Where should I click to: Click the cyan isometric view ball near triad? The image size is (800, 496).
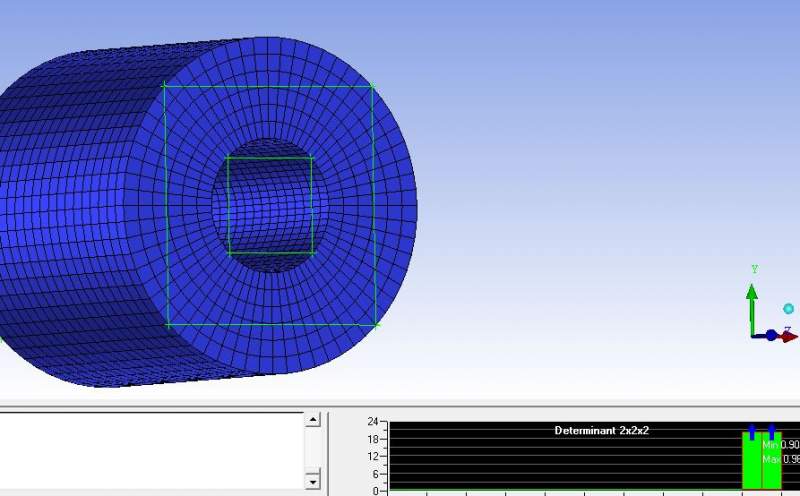pyautogui.click(x=788, y=309)
